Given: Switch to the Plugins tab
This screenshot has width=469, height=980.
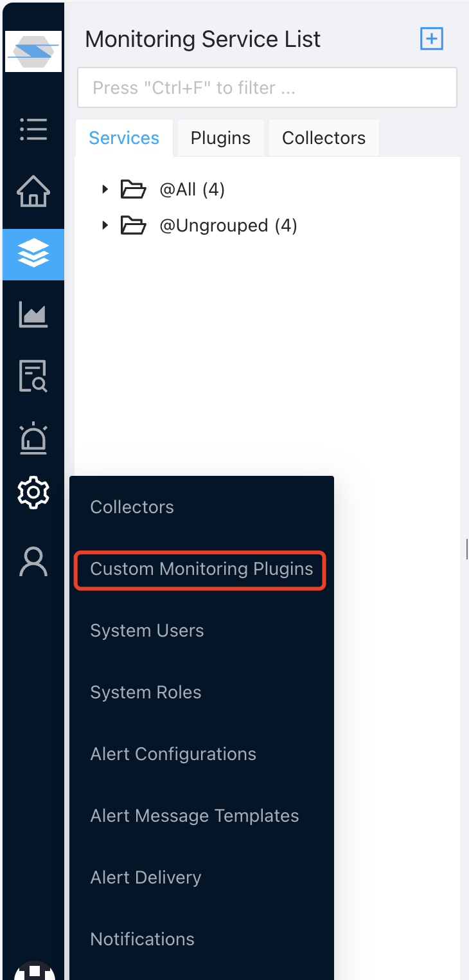Looking at the screenshot, I should tap(220, 138).
